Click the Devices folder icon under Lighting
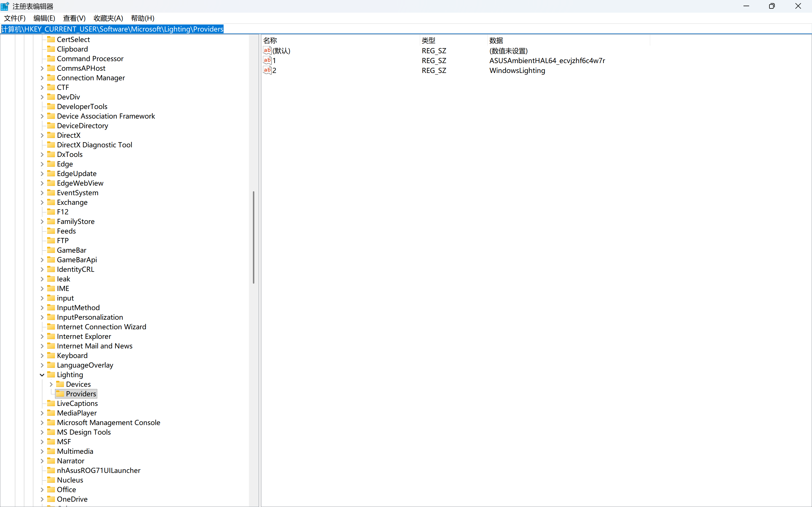 (x=60, y=384)
